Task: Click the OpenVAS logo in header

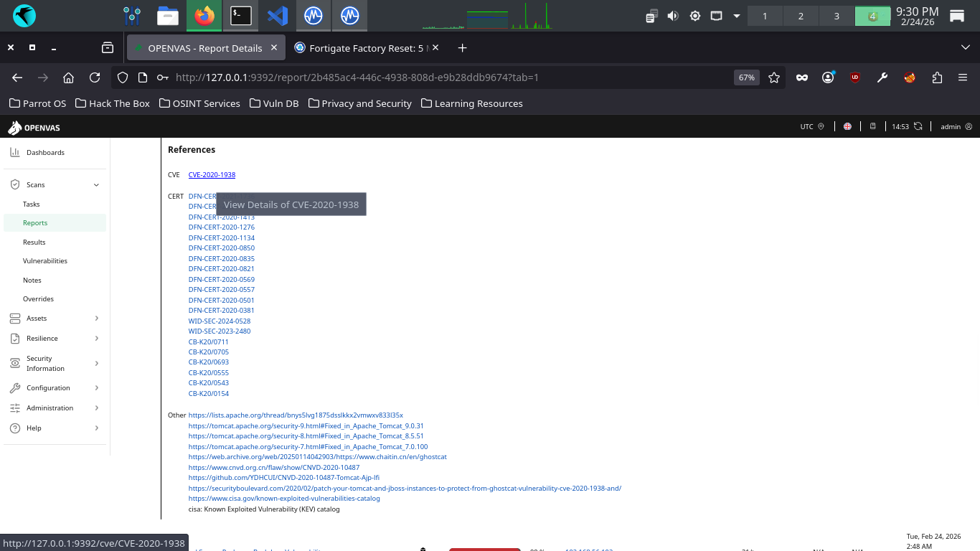Action: click(x=34, y=128)
